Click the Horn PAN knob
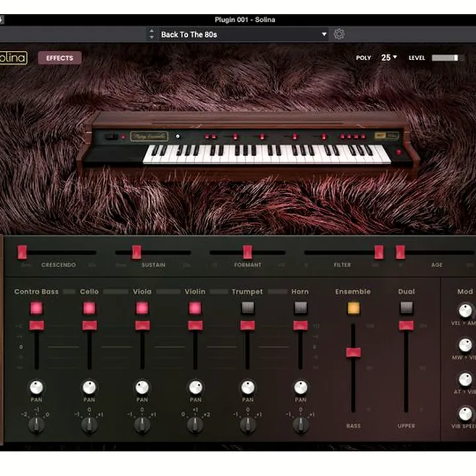The width and height of the screenshot is (476, 476). (301, 387)
